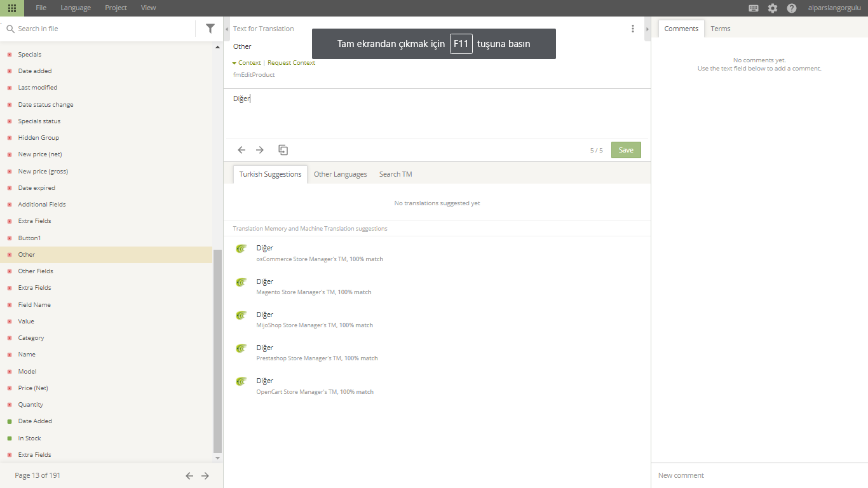Open the Language menu
The height and width of the screenshot is (488, 868).
tap(76, 8)
